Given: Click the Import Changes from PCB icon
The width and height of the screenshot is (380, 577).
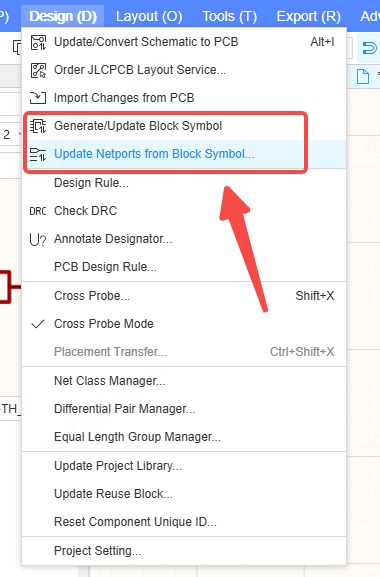Looking at the screenshot, I should tap(38, 98).
